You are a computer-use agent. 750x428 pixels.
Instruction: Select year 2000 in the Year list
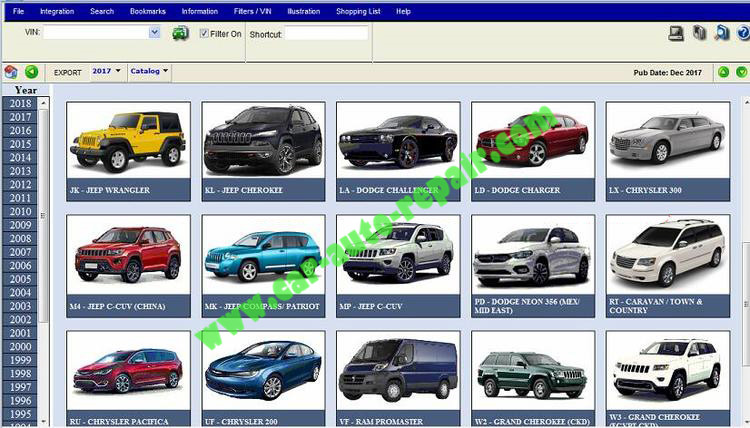20,346
